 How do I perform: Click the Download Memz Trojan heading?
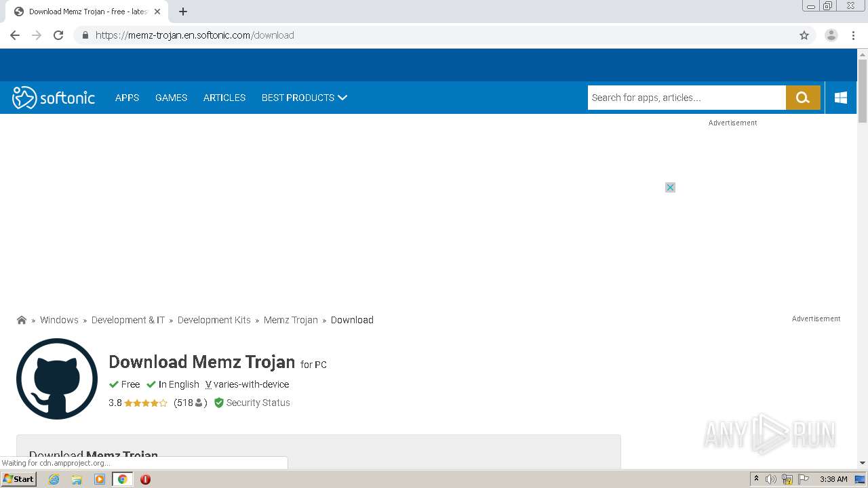pos(201,362)
